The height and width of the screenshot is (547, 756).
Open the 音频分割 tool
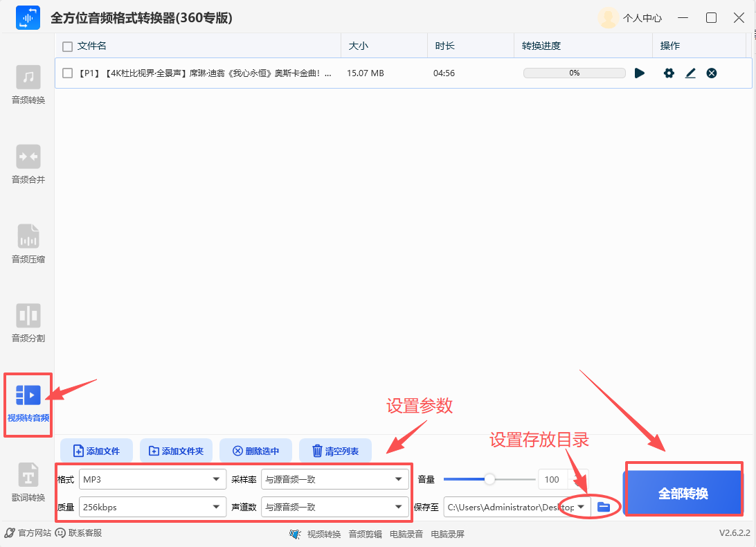pos(28,321)
